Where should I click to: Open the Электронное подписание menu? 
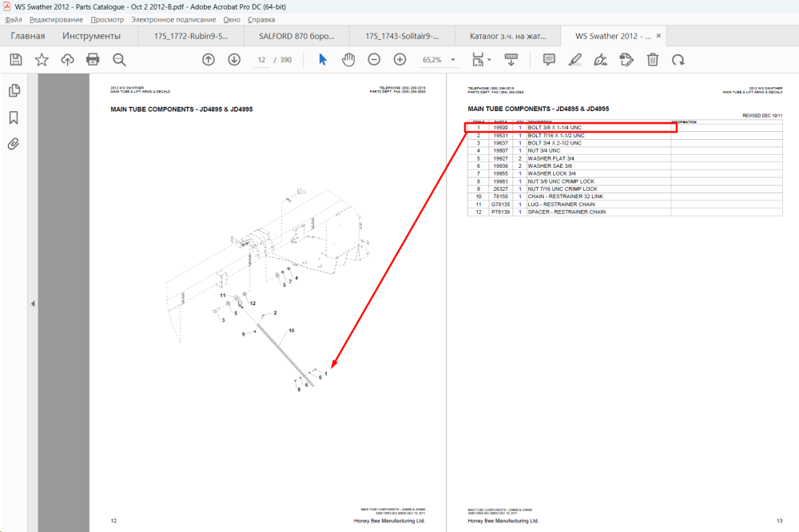pyautogui.click(x=173, y=19)
